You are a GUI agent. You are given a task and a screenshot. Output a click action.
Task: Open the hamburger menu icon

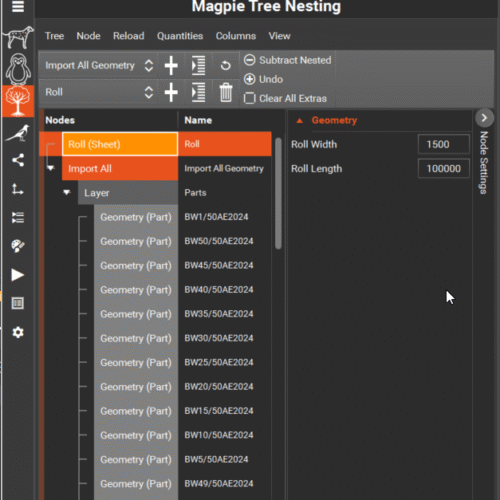(18, 6)
